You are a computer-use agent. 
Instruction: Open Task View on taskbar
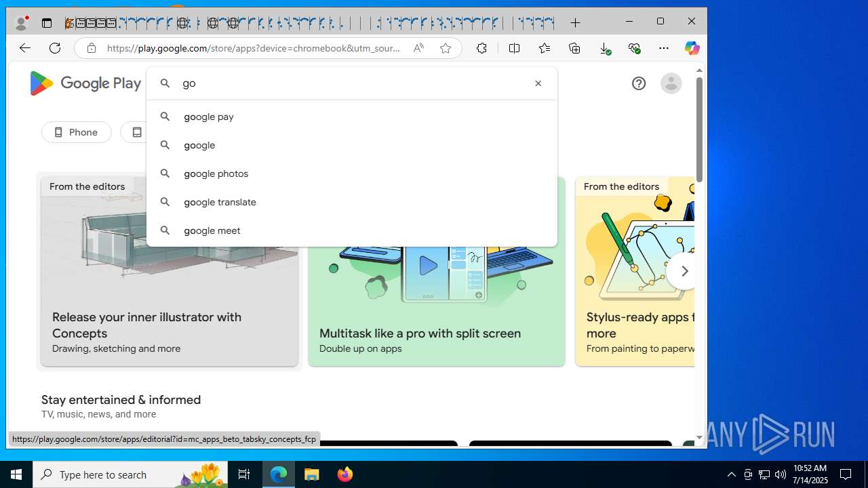tap(244, 474)
